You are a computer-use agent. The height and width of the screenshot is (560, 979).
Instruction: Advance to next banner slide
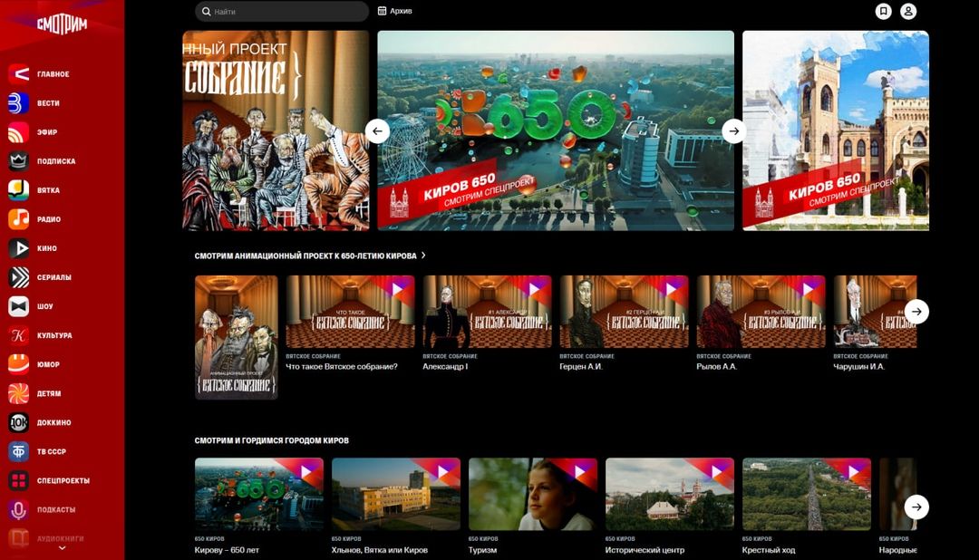(x=733, y=130)
